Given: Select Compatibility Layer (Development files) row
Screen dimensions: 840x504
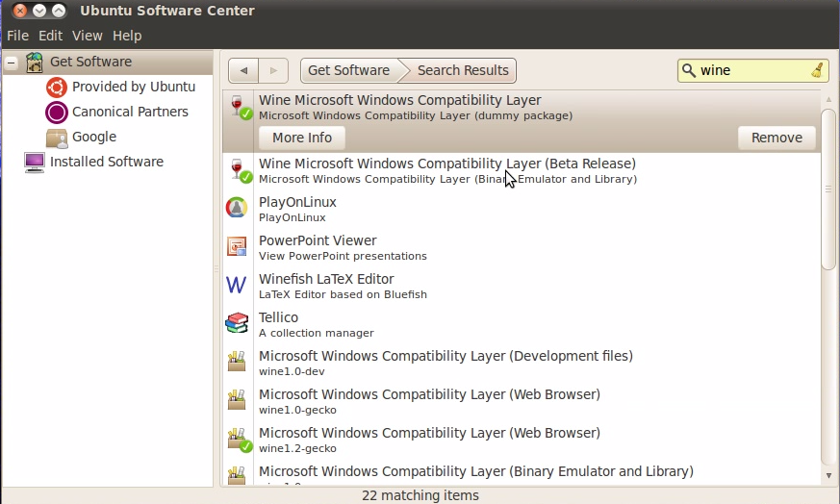Looking at the screenshot, I should (522, 364).
